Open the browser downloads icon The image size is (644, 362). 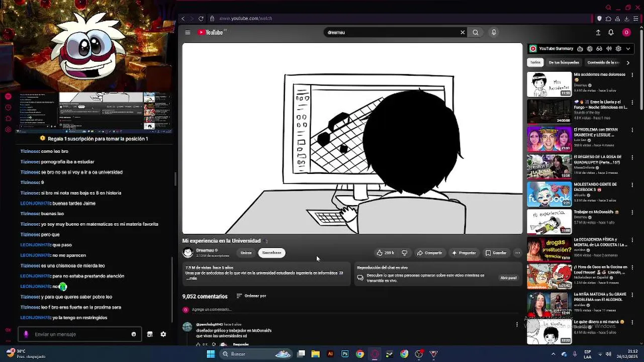pos(627,19)
